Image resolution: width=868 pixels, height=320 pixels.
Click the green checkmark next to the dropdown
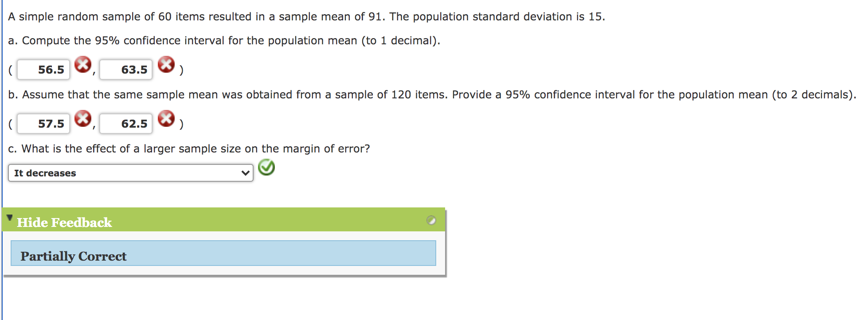coord(266,168)
